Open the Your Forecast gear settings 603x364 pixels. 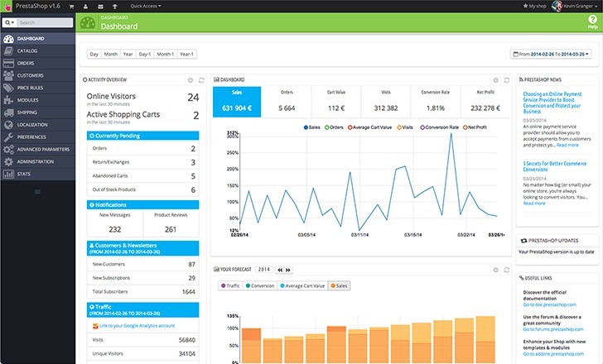point(496,270)
